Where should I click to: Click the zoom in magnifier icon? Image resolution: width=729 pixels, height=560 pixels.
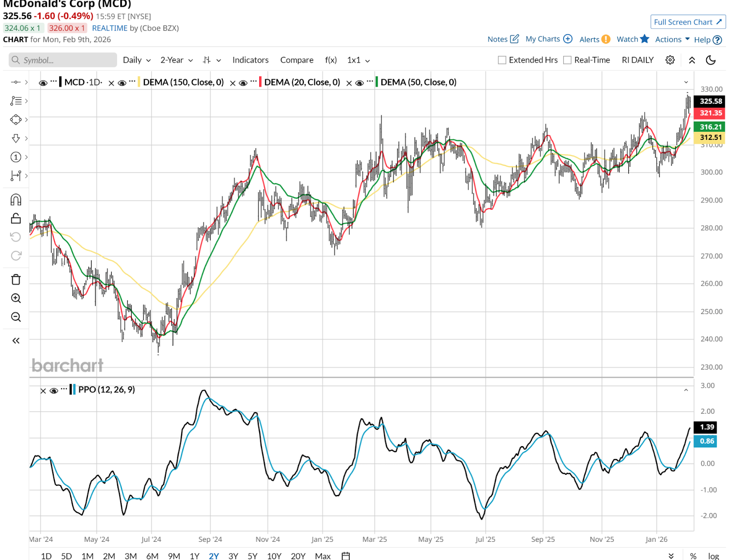point(16,298)
